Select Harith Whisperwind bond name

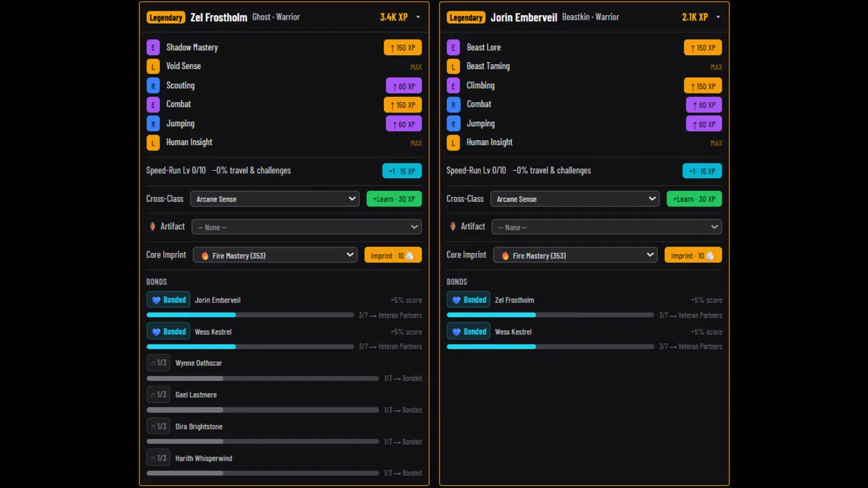tap(203, 458)
